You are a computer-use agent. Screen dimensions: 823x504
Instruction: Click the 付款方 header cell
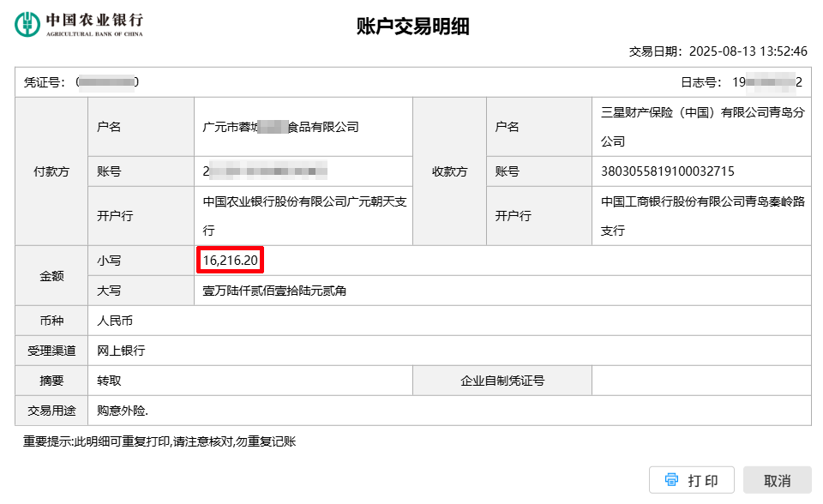(51, 171)
